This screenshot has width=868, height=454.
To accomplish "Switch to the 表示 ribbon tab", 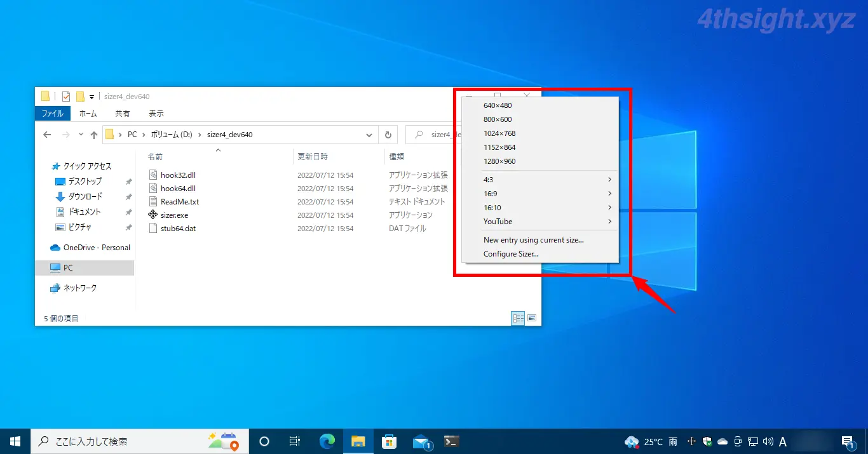I will (156, 113).
